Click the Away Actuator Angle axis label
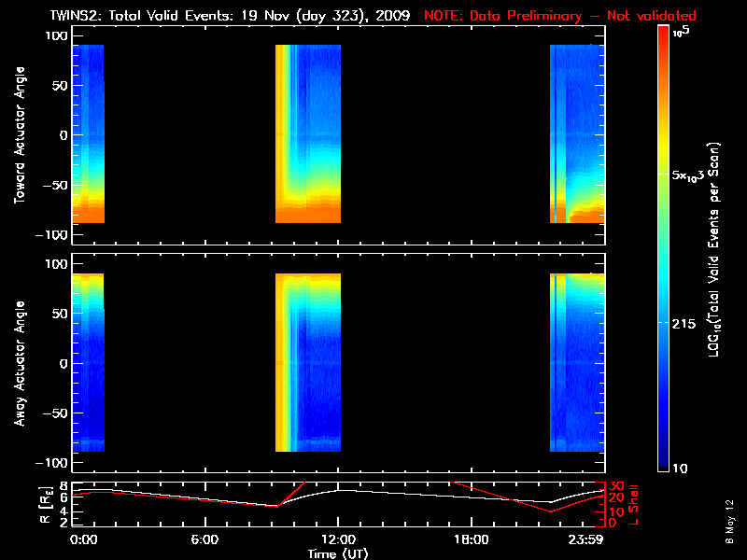Viewport: 747px width, 560px height. (x=18, y=363)
